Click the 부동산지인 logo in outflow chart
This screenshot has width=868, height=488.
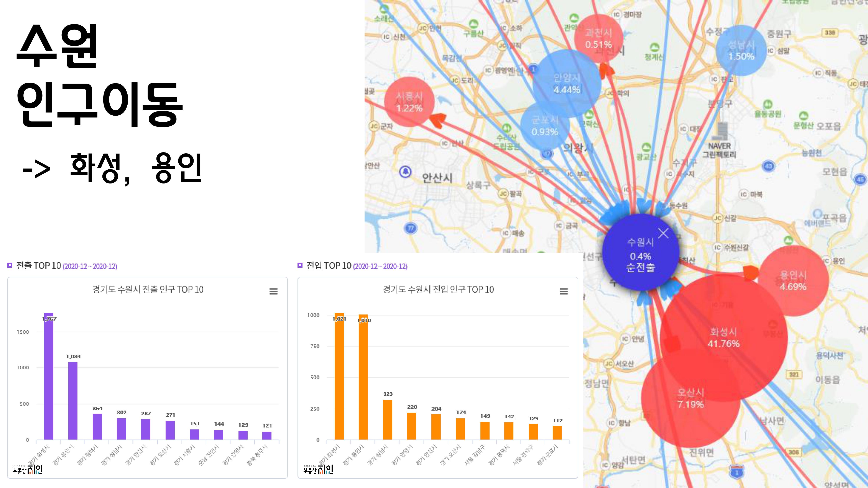[28, 469]
